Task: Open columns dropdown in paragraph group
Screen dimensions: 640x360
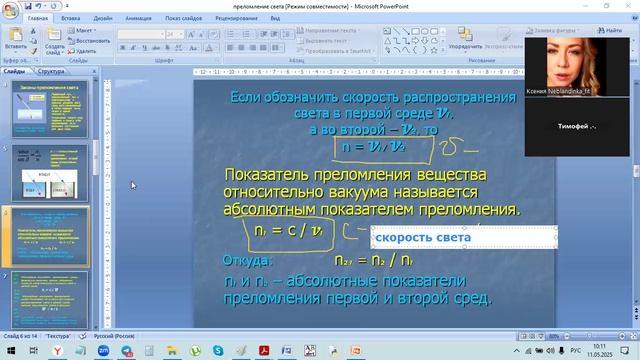Action: pyautogui.click(x=277, y=48)
